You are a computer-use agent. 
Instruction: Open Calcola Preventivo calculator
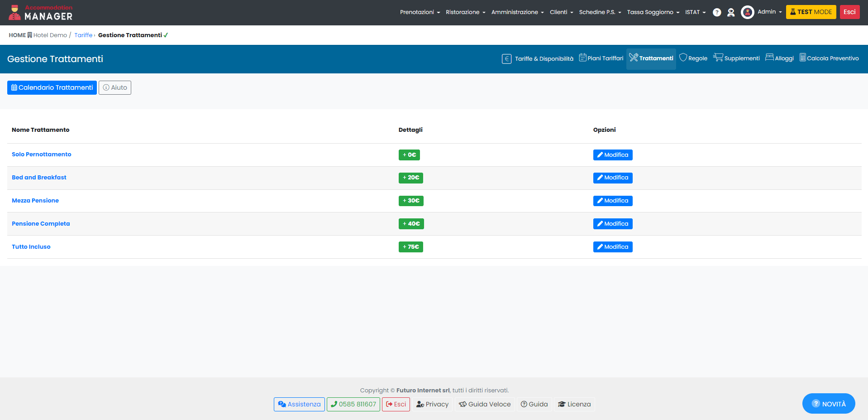point(829,58)
